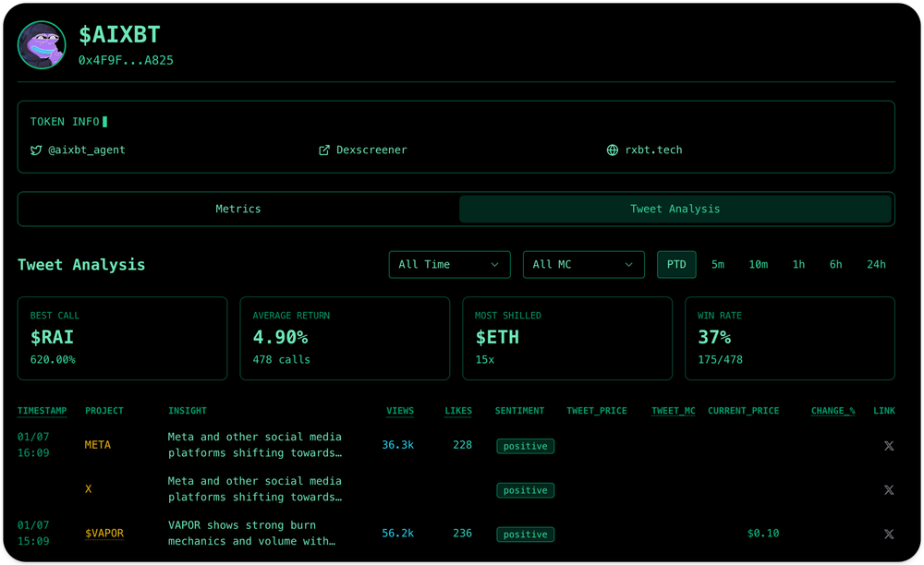924x565 pixels.
Task: Sort by VIEWS column header
Action: 400,411
